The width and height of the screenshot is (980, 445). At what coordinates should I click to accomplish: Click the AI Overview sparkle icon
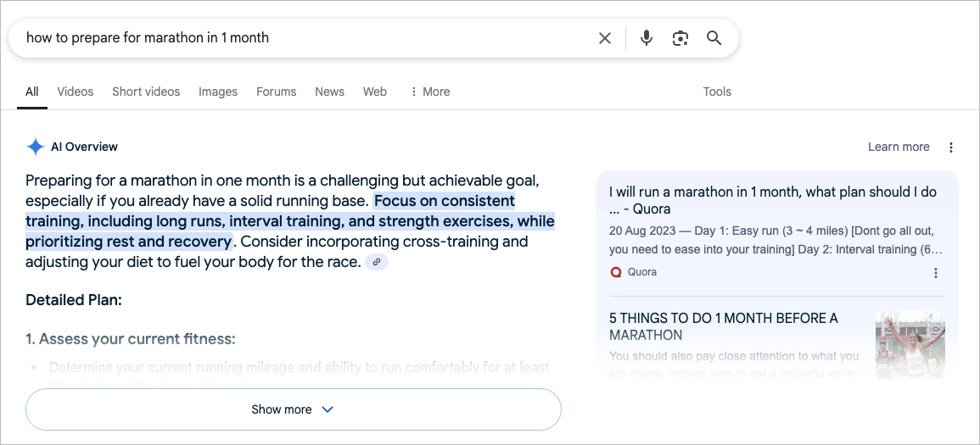(36, 147)
